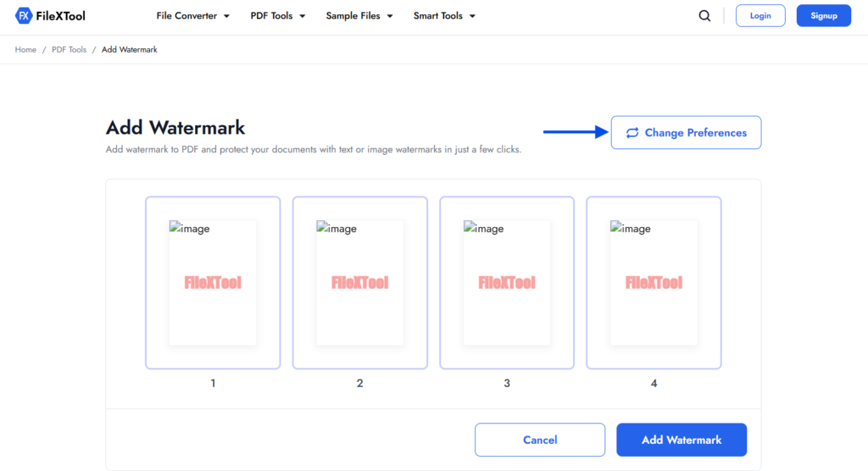The image size is (868, 471).
Task: Select page 2 thumbnail
Action: tap(359, 283)
